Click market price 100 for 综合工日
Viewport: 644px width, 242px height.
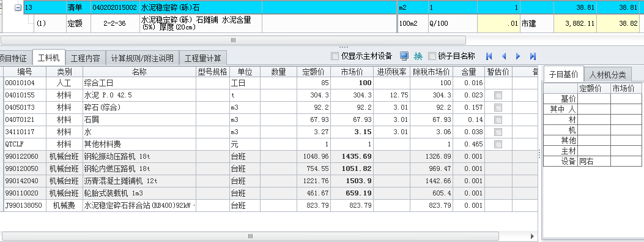(x=352, y=83)
